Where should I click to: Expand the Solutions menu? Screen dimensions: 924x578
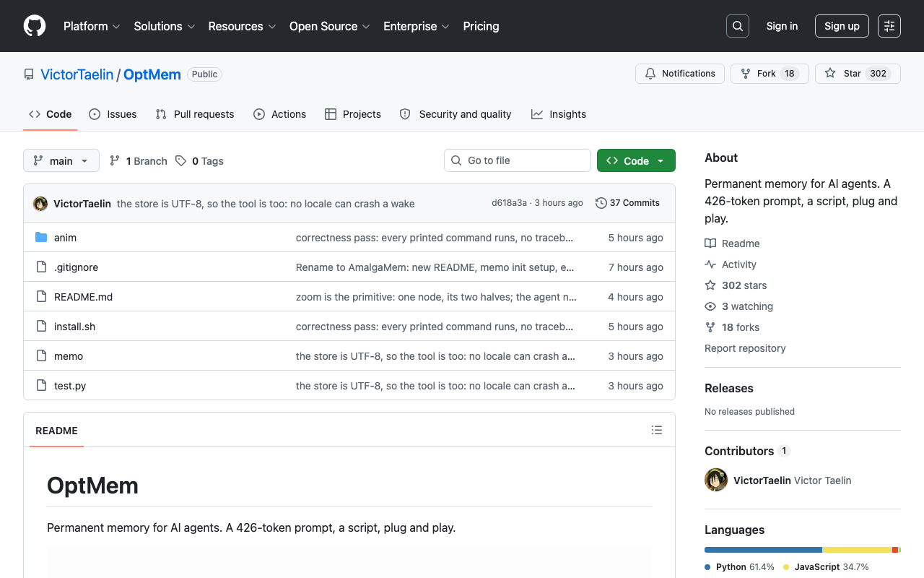tap(165, 26)
